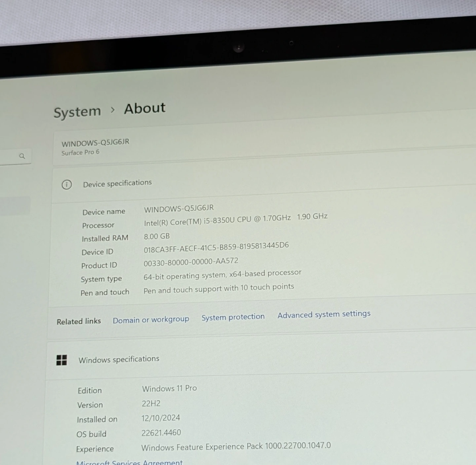The image size is (476, 465).
Task: Select the 64-bit operating system value
Action: click(222, 275)
